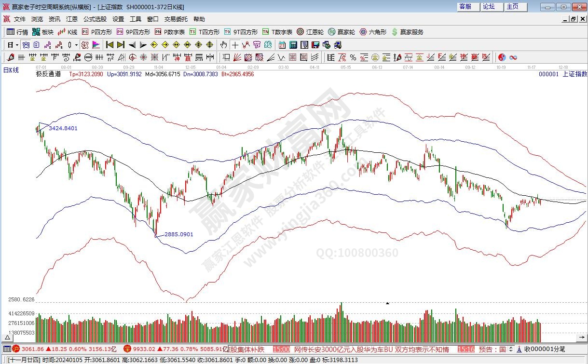
Task: Switch to K线 candlestick chart
Action: (x=68, y=32)
